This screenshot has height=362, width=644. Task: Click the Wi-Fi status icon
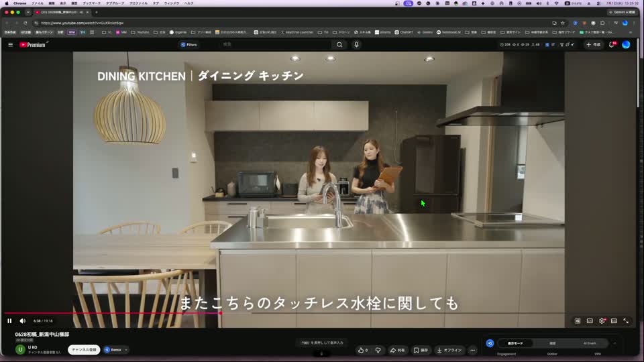coord(557,3)
